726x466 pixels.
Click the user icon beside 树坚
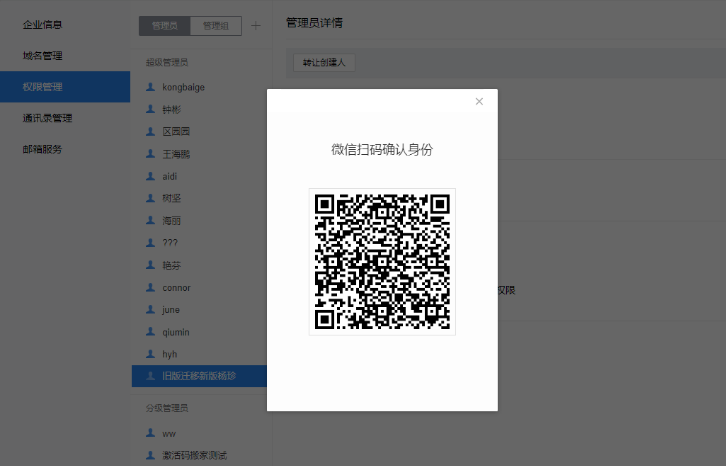pos(150,198)
